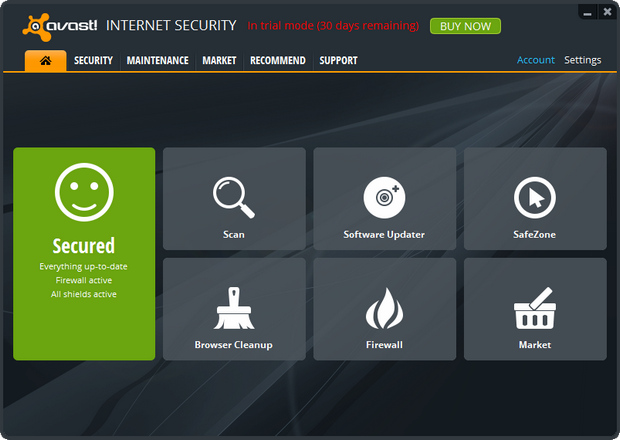Click the Secured smiley status panel

click(x=84, y=254)
